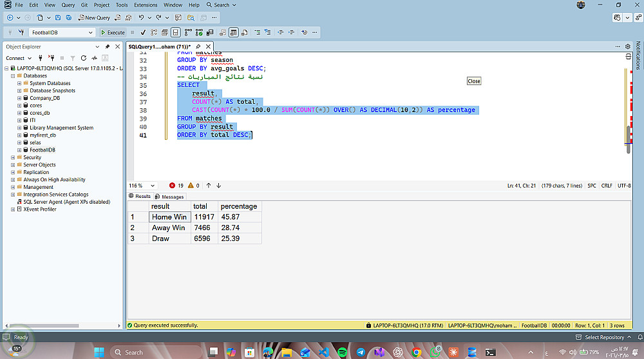Switch to the Messages tab
Viewport: 644px width, 359px height.
click(169, 197)
